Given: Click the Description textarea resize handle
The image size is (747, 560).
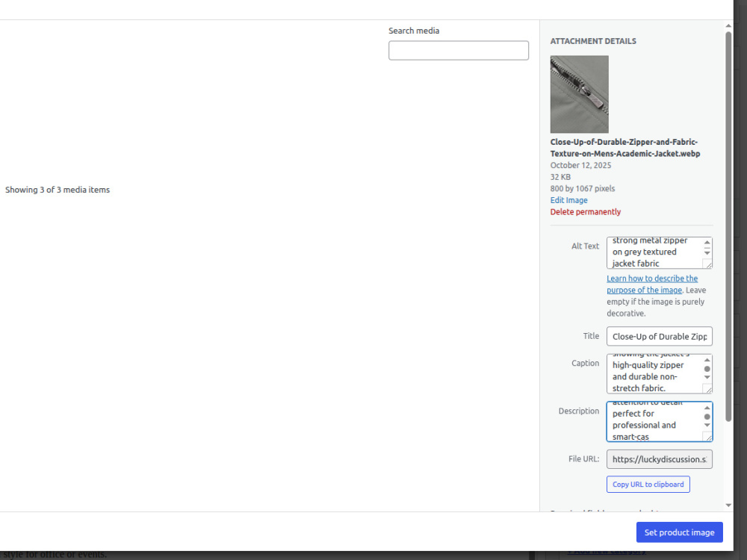Looking at the screenshot, I should click(x=707, y=437).
